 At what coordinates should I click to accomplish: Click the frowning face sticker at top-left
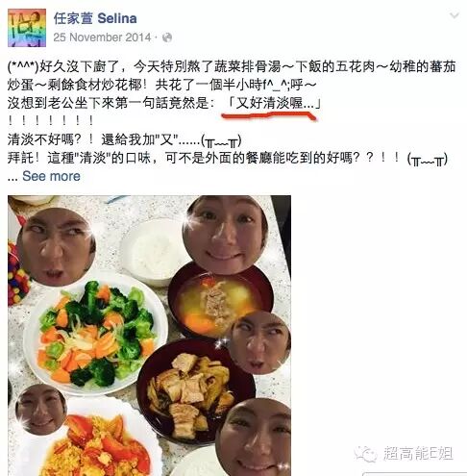pyautogui.click(x=56, y=247)
